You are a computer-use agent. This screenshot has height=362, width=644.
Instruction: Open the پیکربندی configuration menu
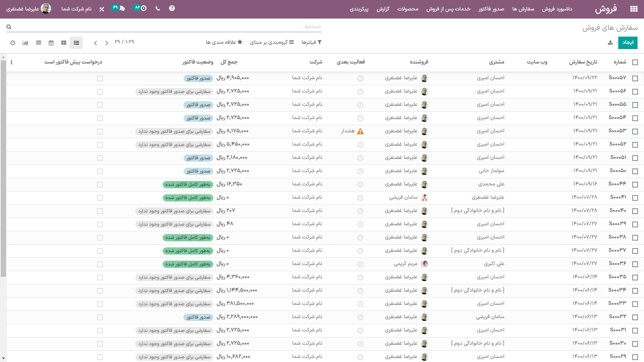tap(359, 9)
